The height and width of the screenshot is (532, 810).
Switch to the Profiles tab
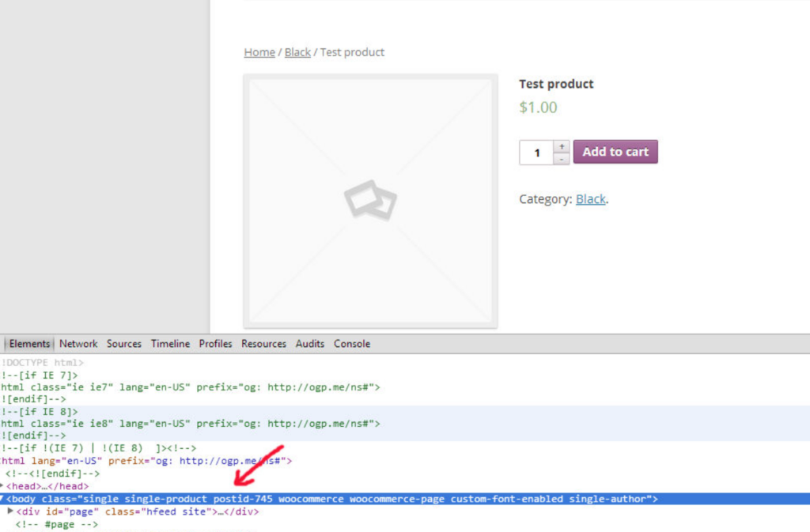coord(215,344)
